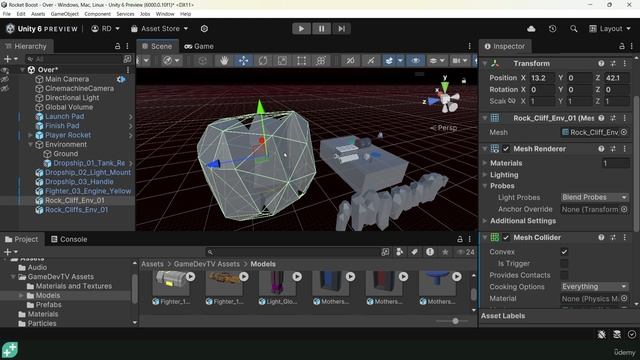This screenshot has width=640, height=360.
Task: Collapse the Environment object in Hierarchy
Action: pos(31,144)
